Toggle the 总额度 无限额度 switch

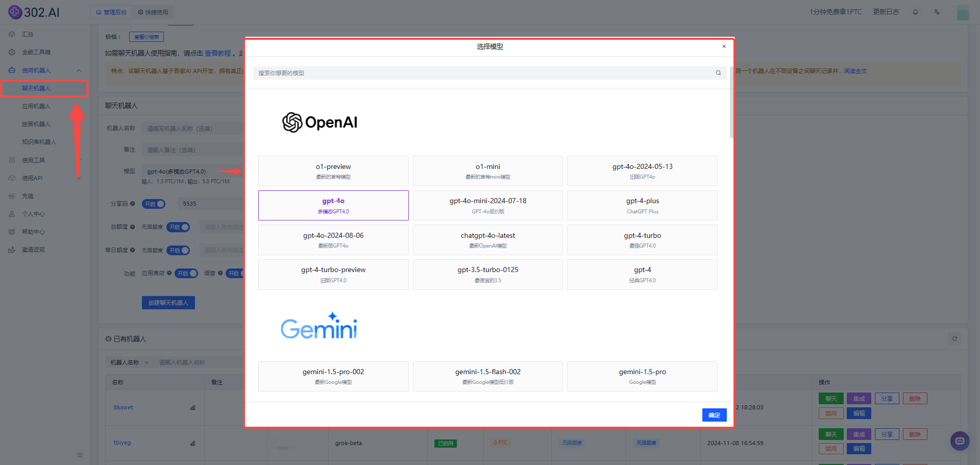click(x=178, y=227)
